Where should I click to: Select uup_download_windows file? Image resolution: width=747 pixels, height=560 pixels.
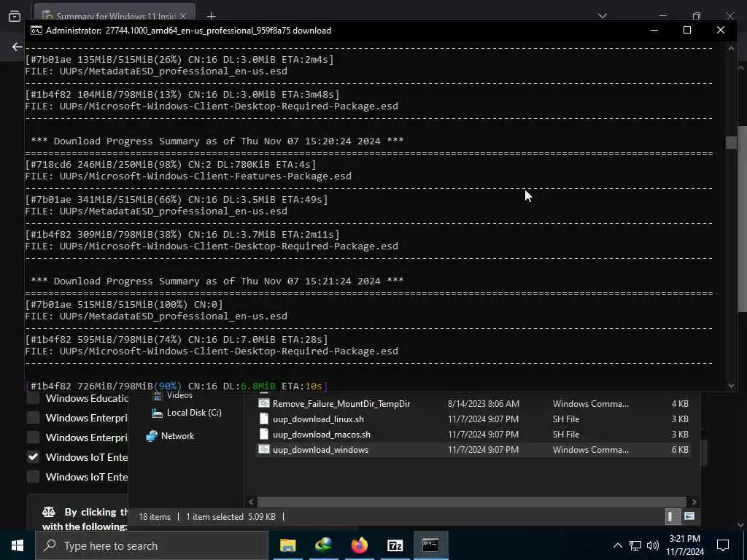click(320, 449)
